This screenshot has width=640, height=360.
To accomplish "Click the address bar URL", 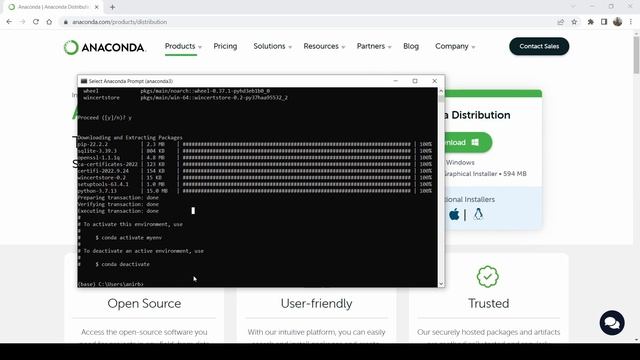I will point(120,22).
